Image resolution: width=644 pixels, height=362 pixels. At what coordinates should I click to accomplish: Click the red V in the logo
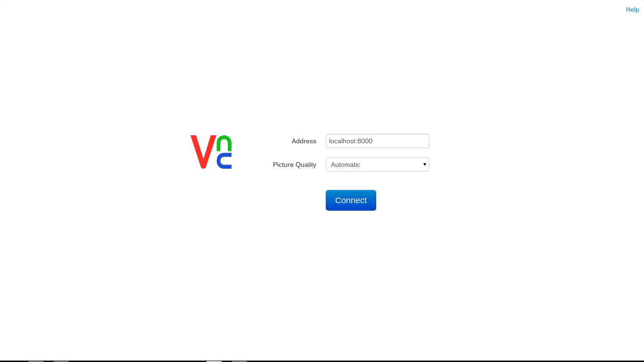203,152
